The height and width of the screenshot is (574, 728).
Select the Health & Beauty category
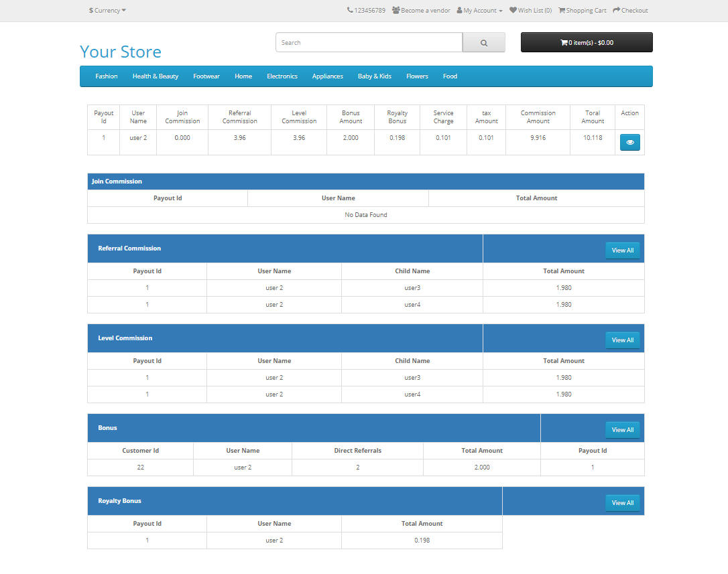(155, 76)
